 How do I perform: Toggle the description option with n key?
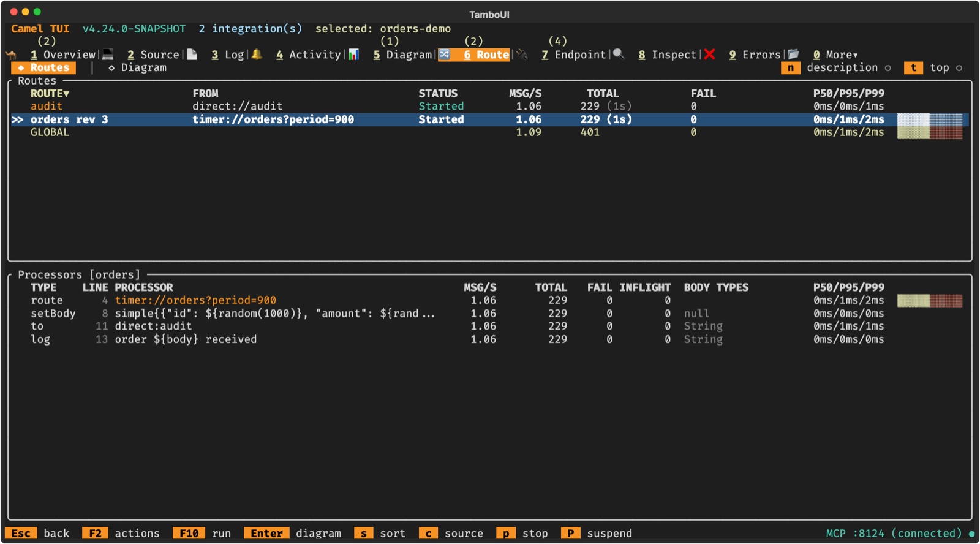tap(836, 68)
